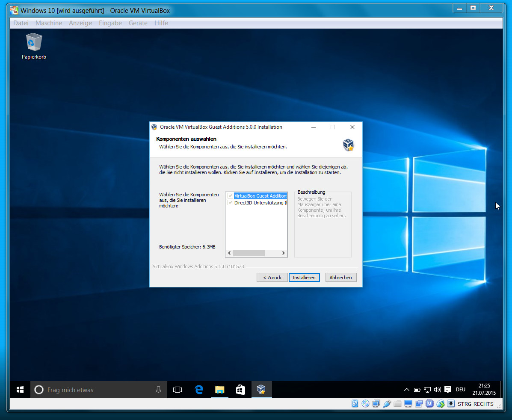The height and width of the screenshot is (420, 512).
Task: Click the component list right scroll arrow
Action: pos(284,253)
